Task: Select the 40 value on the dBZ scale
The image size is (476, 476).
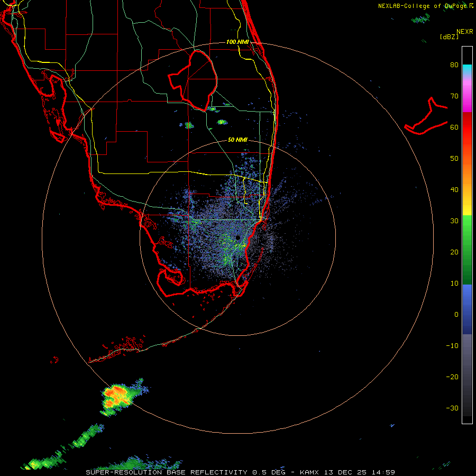Action: (454, 190)
